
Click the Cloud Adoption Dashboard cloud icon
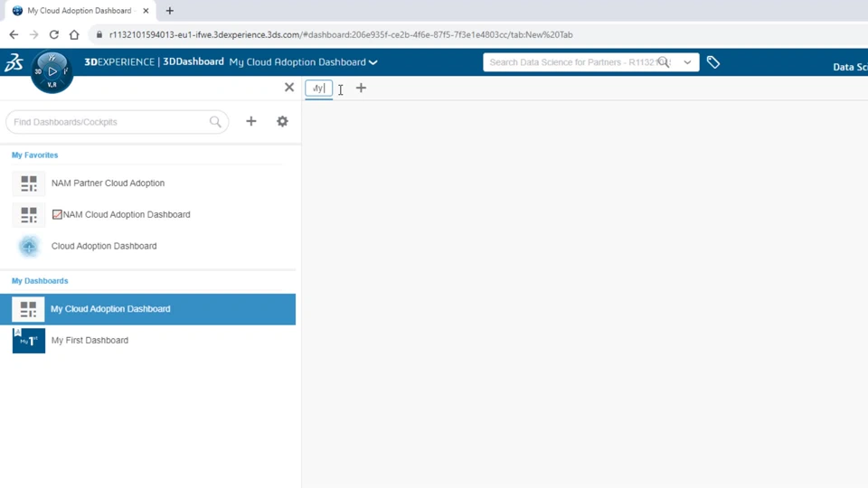pyautogui.click(x=29, y=246)
